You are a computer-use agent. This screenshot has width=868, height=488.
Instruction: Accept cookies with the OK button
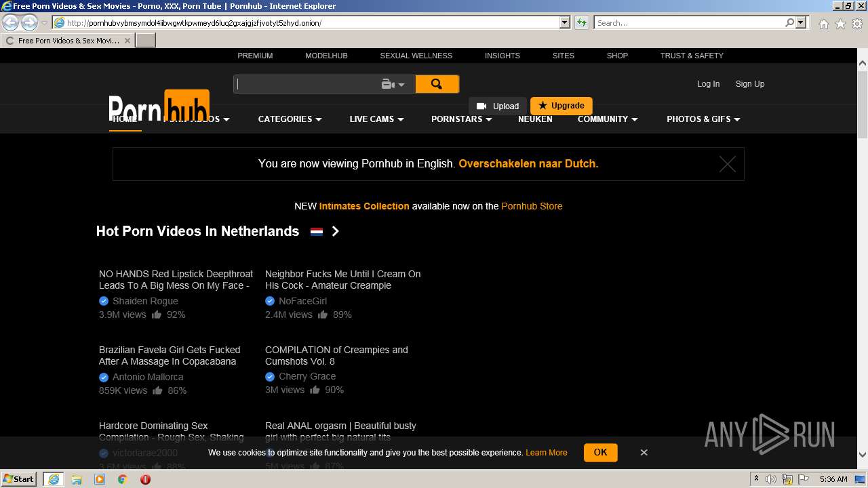(x=600, y=452)
